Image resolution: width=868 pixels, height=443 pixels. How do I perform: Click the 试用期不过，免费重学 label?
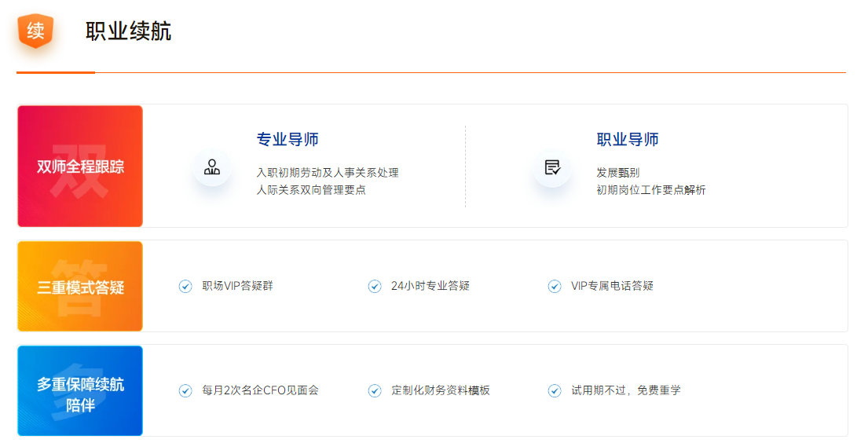(x=626, y=390)
